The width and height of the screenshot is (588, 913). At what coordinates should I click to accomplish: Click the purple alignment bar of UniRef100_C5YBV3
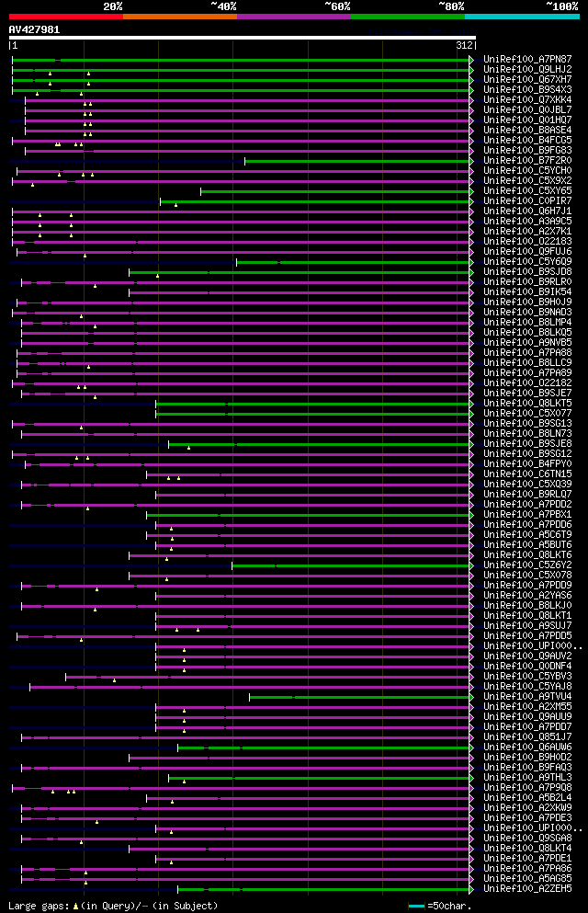click(268, 678)
